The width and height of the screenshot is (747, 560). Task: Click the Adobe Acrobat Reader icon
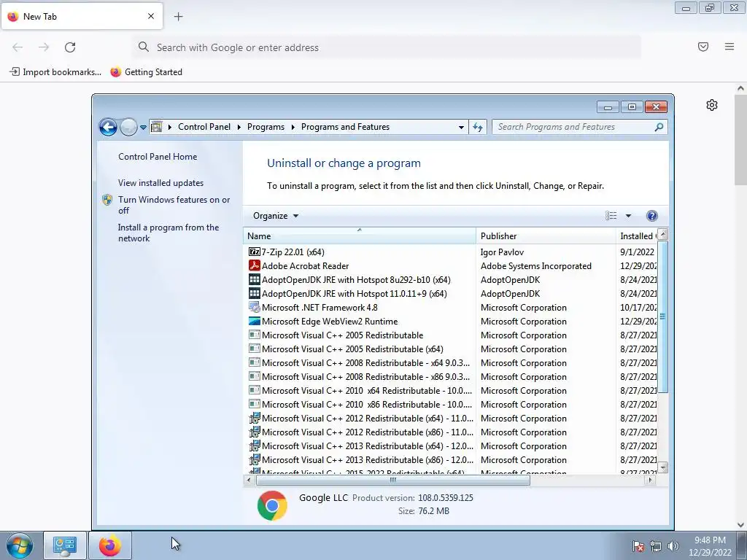[x=255, y=265]
